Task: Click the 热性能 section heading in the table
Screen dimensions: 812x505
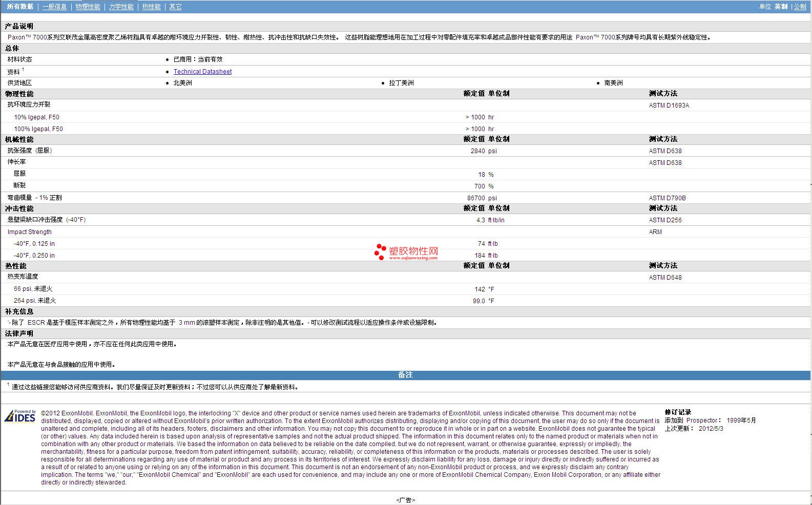Action: pos(16,266)
